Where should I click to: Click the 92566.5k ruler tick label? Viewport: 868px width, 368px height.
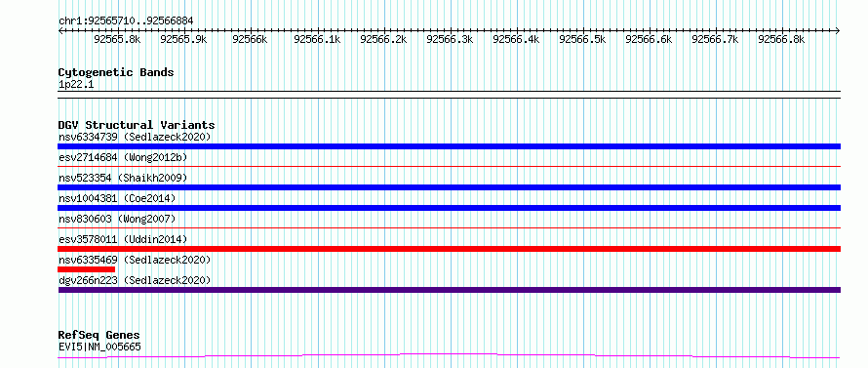pos(582,39)
